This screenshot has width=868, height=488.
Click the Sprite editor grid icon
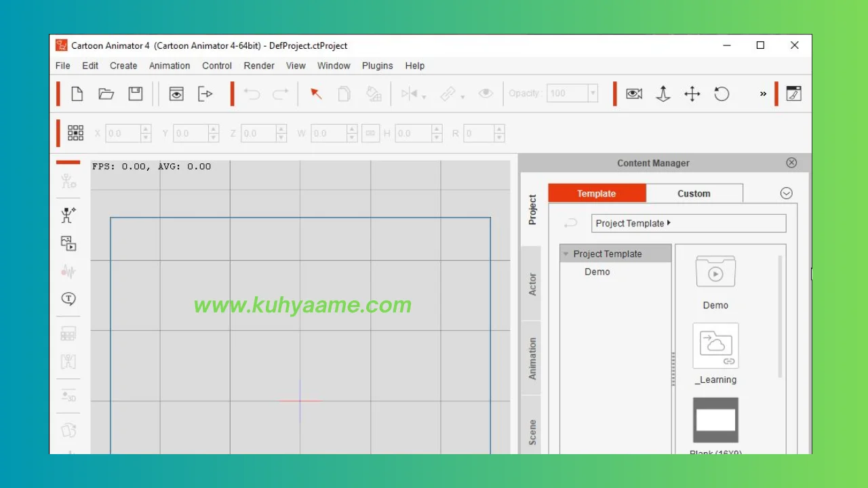click(68, 333)
